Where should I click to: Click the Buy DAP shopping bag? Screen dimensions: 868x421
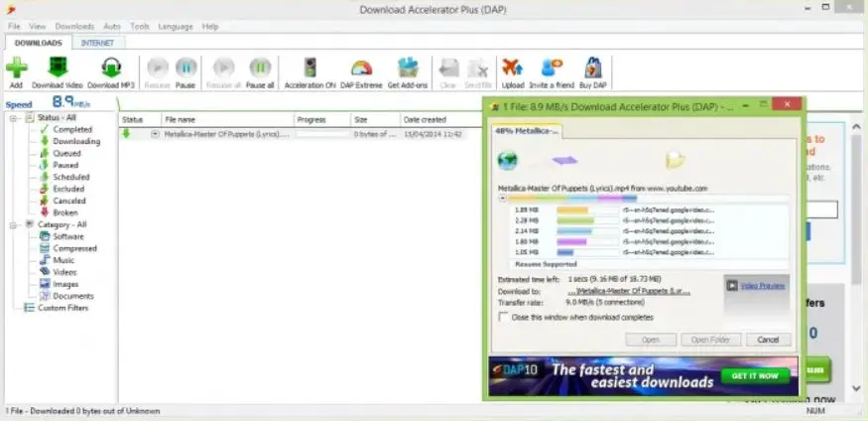[593, 68]
